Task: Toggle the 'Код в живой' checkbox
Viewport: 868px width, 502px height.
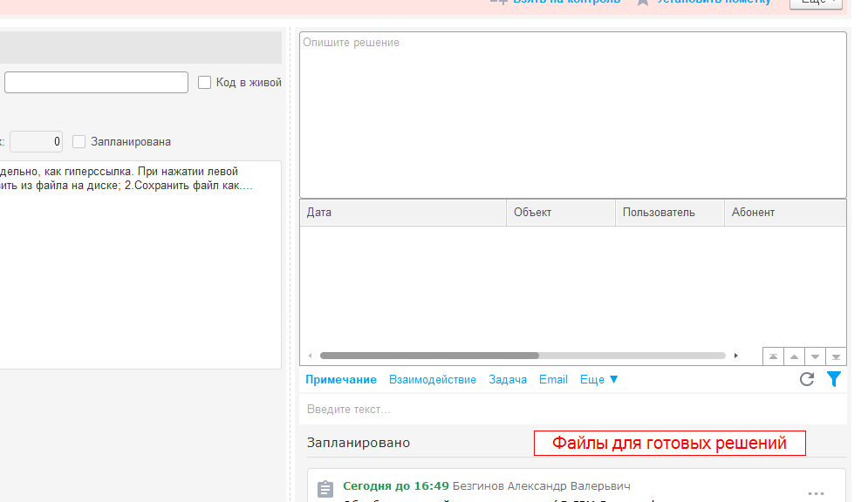Action: 205,83
